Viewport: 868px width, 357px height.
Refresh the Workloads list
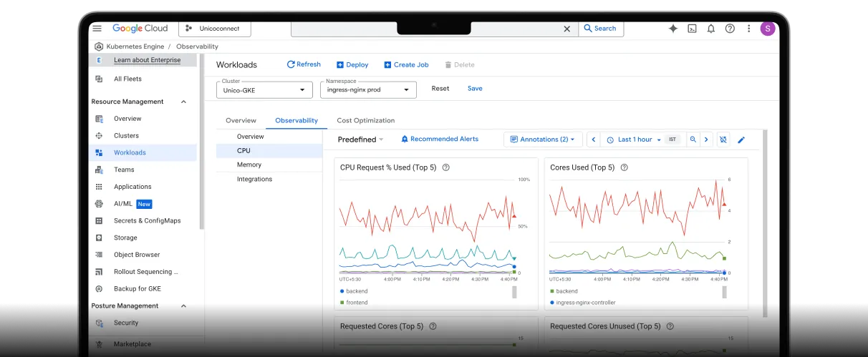click(x=304, y=64)
